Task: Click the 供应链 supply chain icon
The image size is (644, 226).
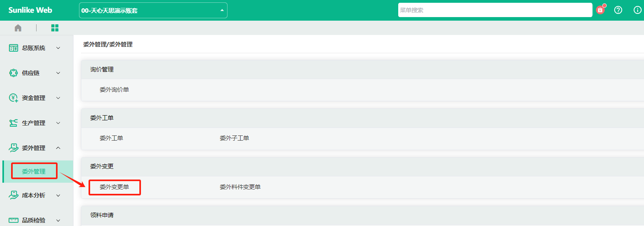Action: tap(13, 73)
